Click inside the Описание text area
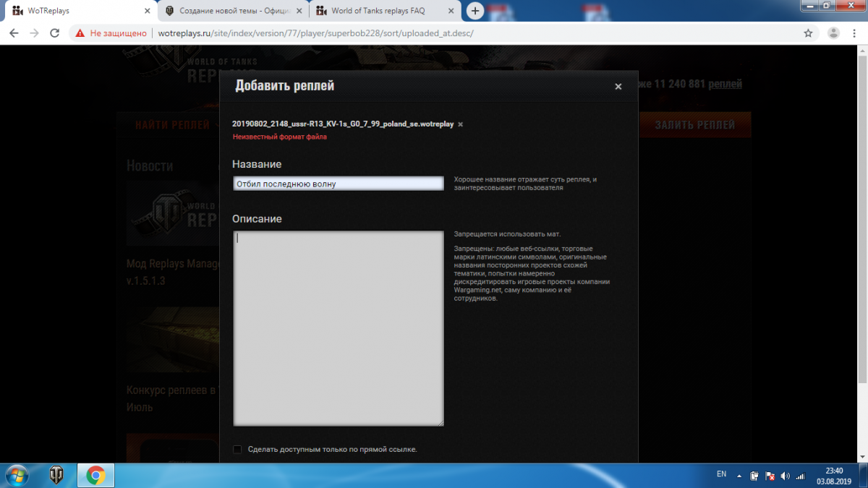 point(338,328)
